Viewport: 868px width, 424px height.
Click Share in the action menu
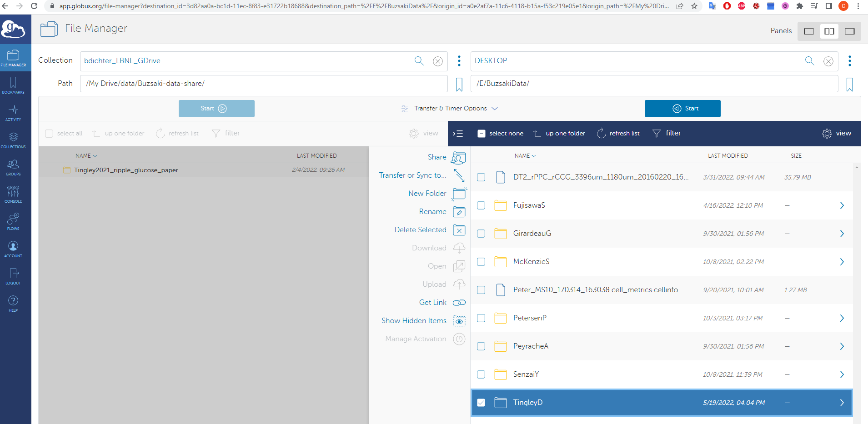click(x=447, y=157)
